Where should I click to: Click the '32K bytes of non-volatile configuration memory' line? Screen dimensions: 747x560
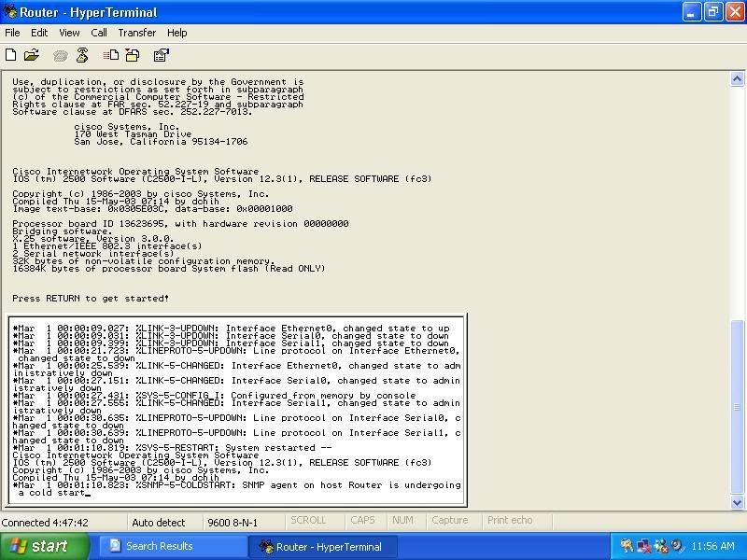(x=144, y=261)
